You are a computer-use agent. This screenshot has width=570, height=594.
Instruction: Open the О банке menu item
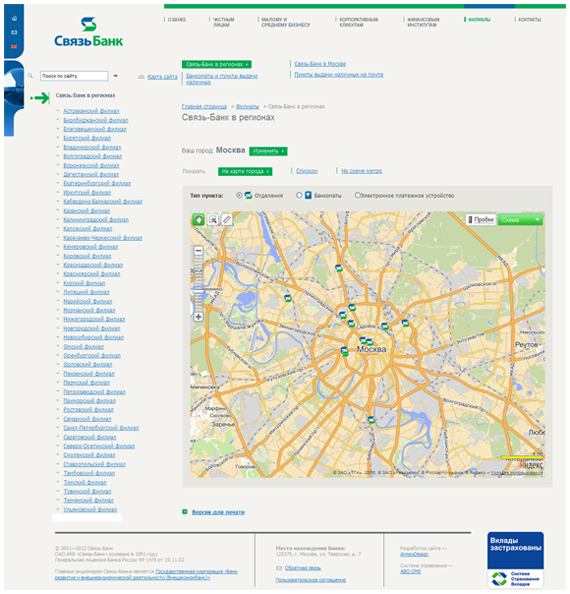(177, 20)
